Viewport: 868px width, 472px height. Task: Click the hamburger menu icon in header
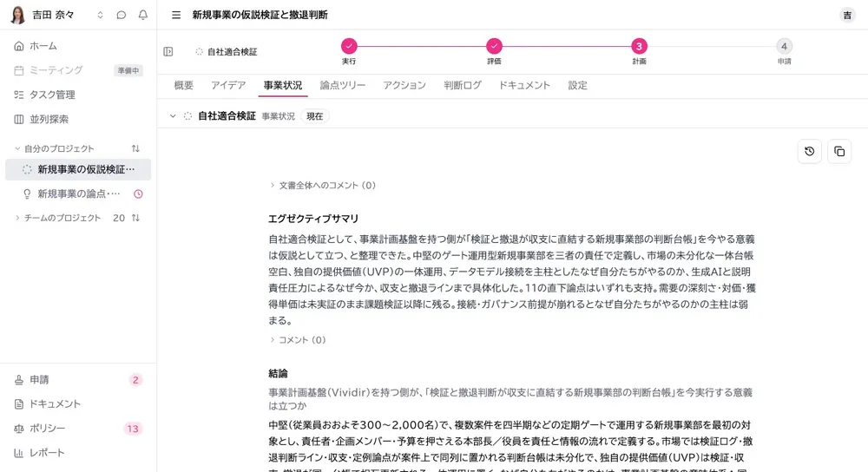[176, 15]
